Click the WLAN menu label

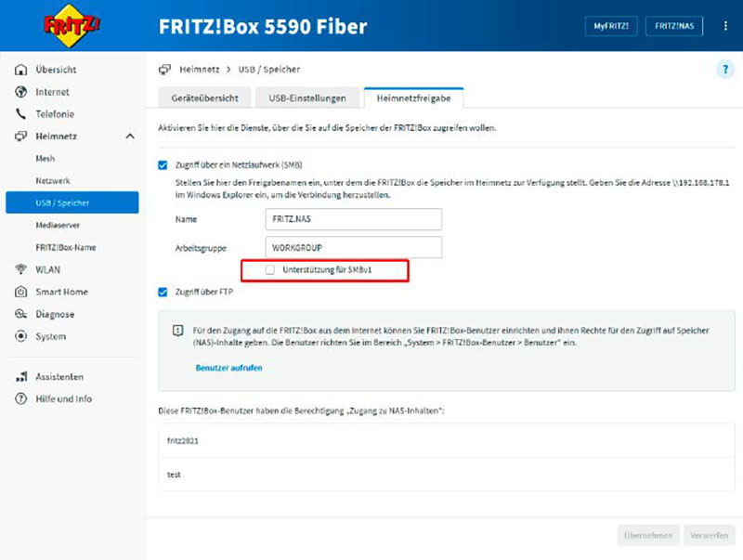48,269
